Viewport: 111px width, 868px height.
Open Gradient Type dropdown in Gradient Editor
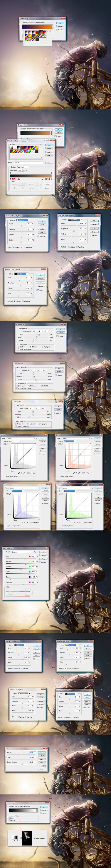25,167
